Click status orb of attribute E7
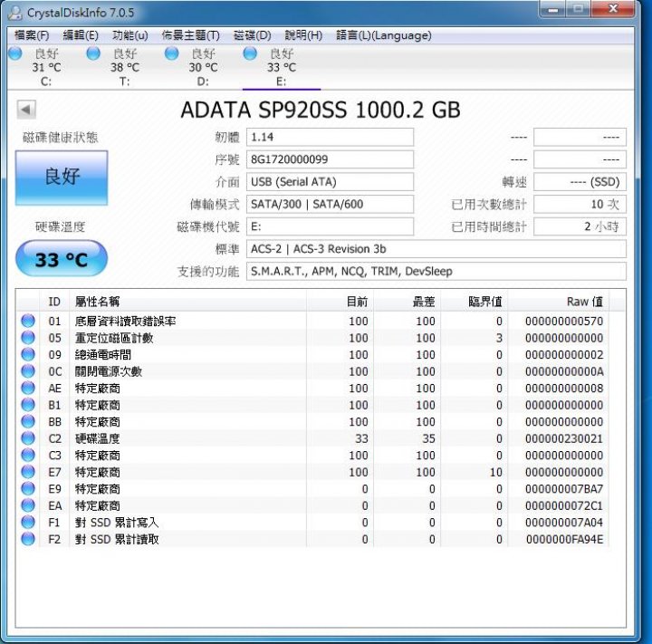652x644 pixels. (x=28, y=472)
